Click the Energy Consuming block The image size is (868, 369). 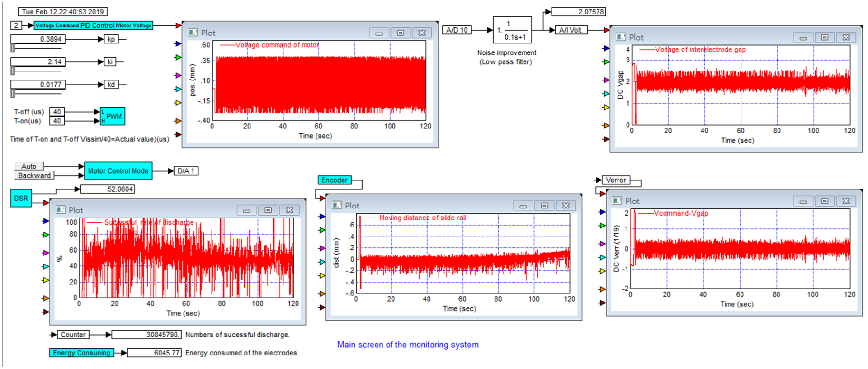click(x=81, y=352)
